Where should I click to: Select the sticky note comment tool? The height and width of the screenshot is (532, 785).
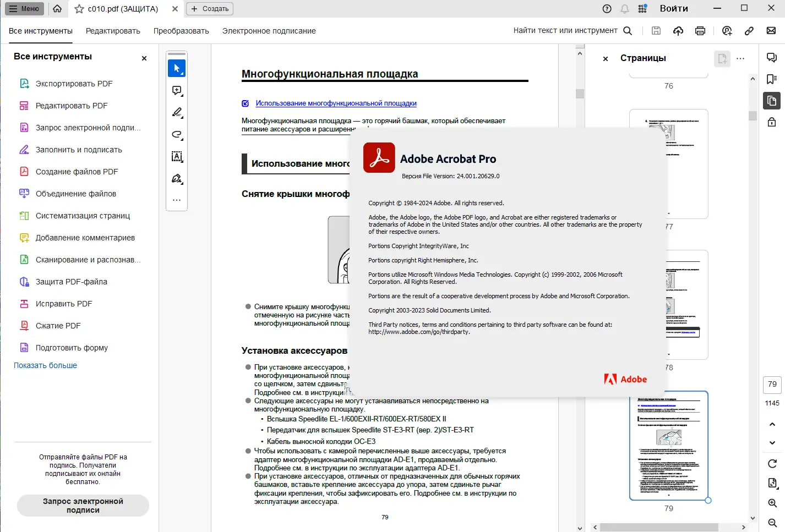(x=176, y=90)
